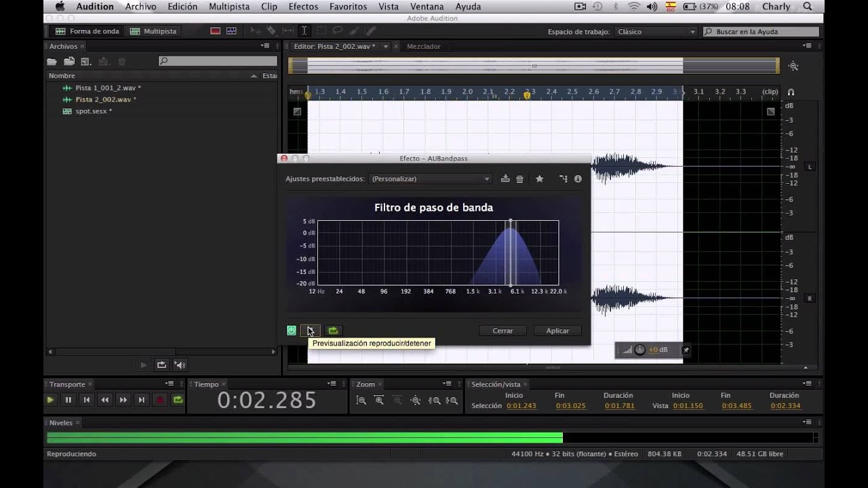868x488 pixels.
Task: Toggle the effect power state button
Action: pos(292,331)
